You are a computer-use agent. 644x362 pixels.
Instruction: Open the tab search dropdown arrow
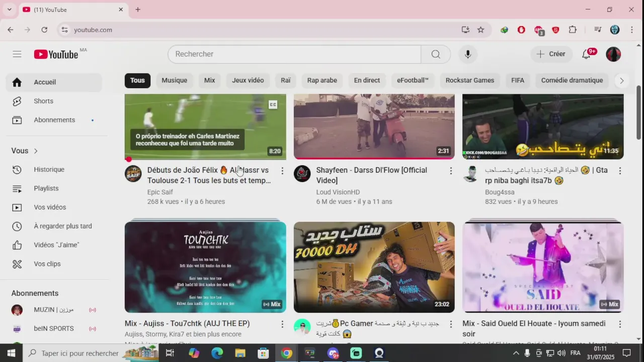click(9, 10)
